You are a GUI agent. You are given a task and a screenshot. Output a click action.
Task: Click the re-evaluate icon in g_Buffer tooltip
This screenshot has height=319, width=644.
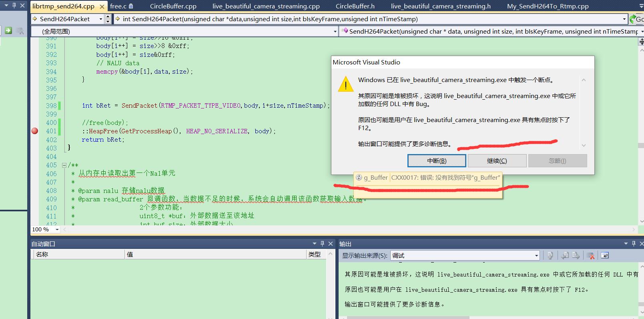pyautogui.click(x=359, y=178)
